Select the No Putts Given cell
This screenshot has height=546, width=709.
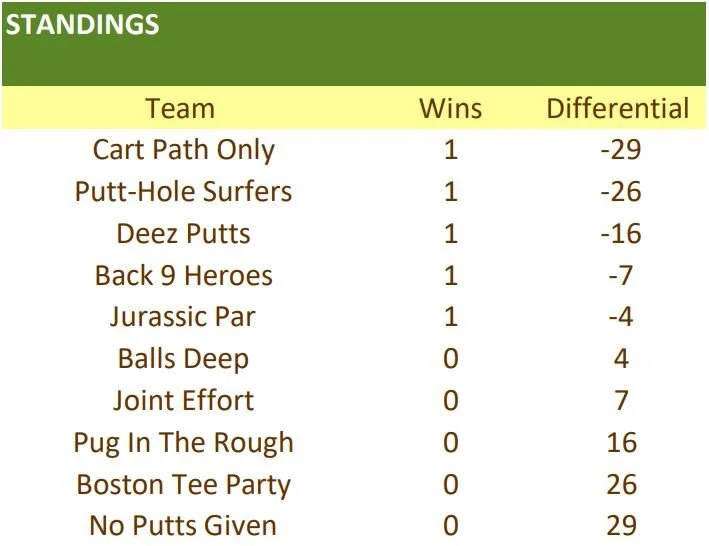[x=183, y=526]
